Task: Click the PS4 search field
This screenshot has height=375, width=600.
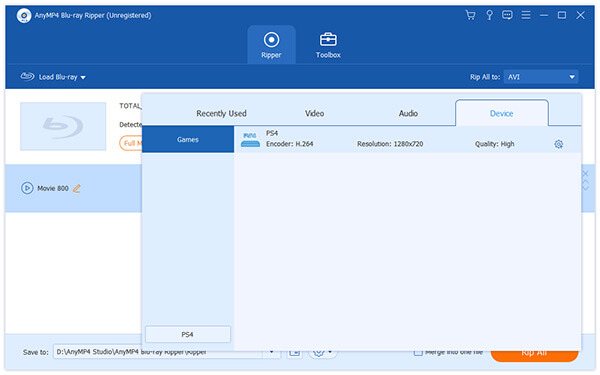Action: [188, 334]
